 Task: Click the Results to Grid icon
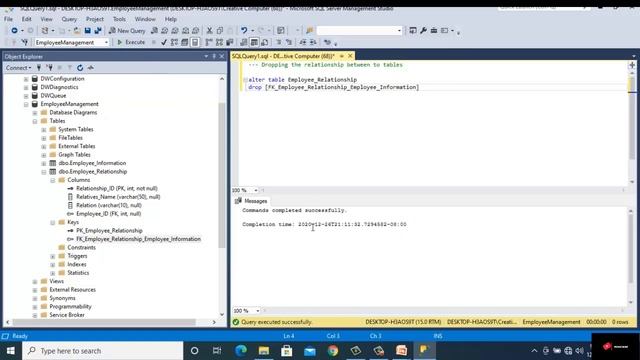254,42
